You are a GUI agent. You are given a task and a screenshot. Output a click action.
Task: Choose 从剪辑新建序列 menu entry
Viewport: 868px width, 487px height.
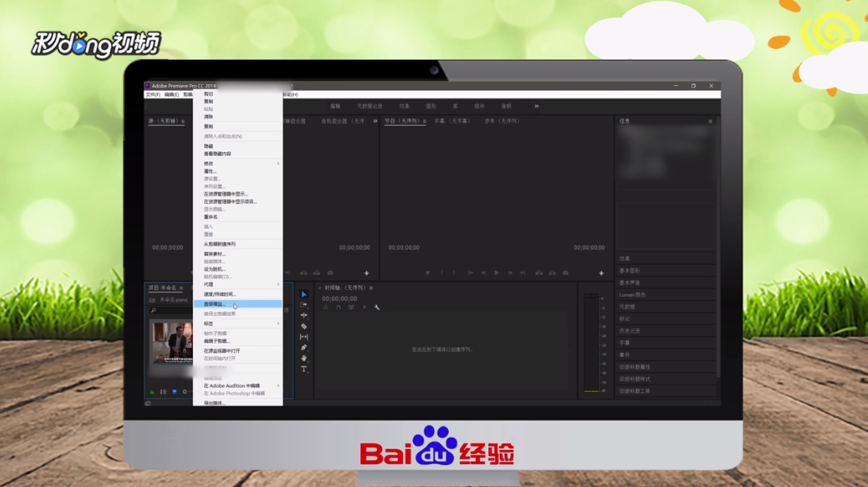click(238, 244)
